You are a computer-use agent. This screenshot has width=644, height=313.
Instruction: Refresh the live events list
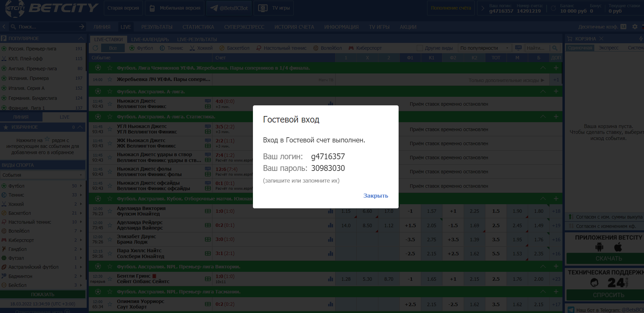[96, 48]
